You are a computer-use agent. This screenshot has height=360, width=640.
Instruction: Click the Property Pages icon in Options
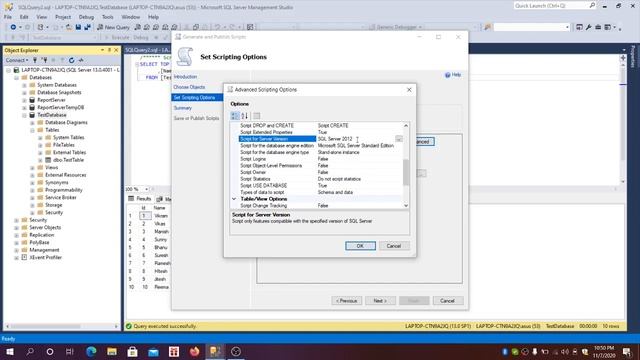256,116
